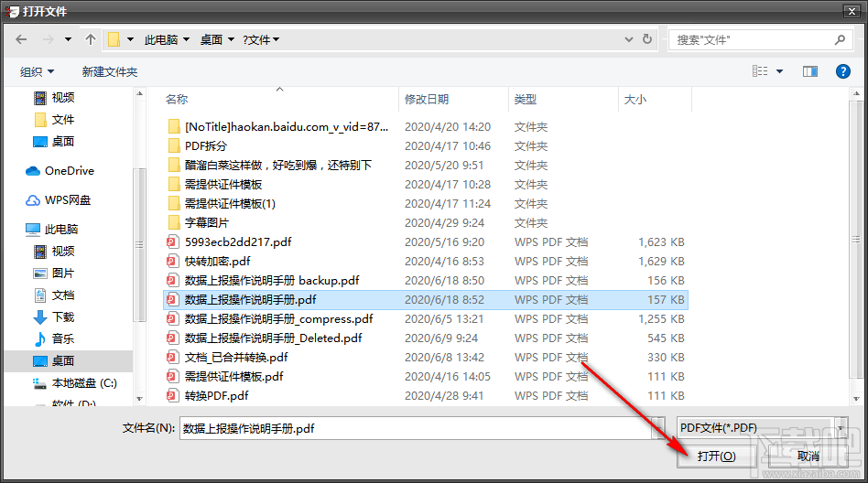Select 视频 under quick access
The width and height of the screenshot is (868, 483).
(54, 97)
